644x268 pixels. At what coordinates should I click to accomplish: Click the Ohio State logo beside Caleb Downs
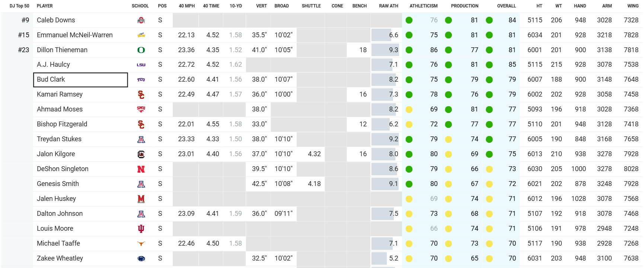[141, 20]
